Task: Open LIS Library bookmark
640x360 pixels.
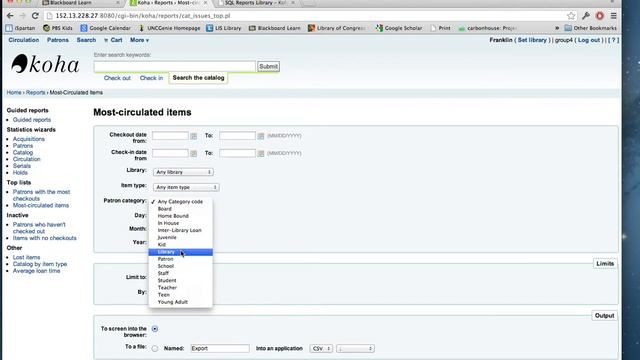Action: (x=224, y=28)
